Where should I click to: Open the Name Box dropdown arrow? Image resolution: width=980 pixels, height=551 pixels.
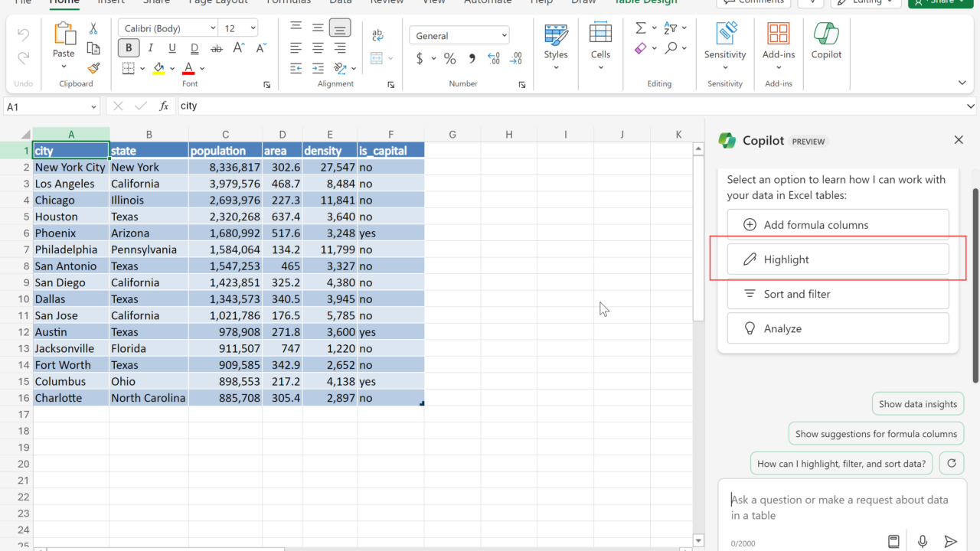tap(94, 107)
